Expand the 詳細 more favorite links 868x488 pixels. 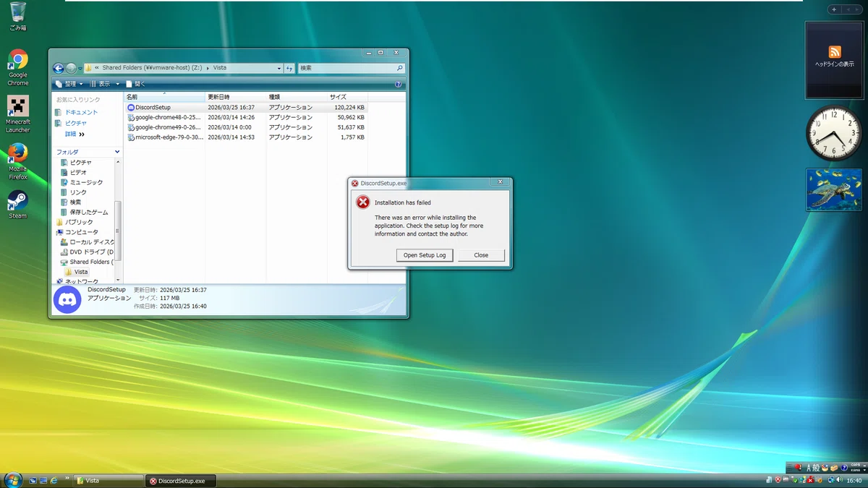[75, 134]
